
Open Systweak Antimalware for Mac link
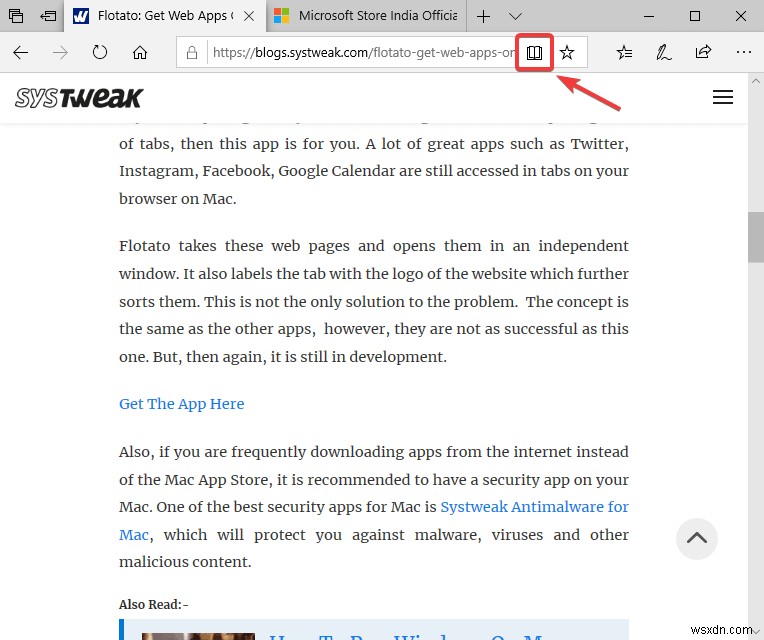pos(535,507)
